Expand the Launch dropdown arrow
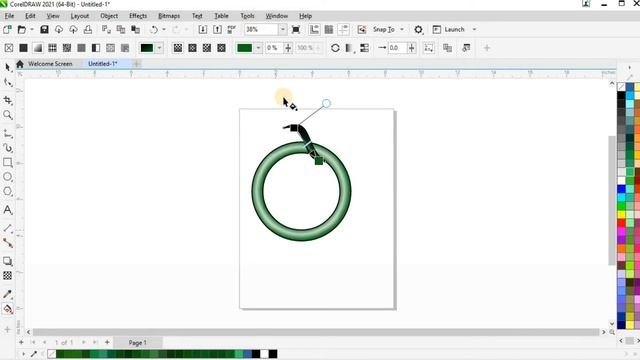This screenshot has height=360, width=640. pos(474,29)
